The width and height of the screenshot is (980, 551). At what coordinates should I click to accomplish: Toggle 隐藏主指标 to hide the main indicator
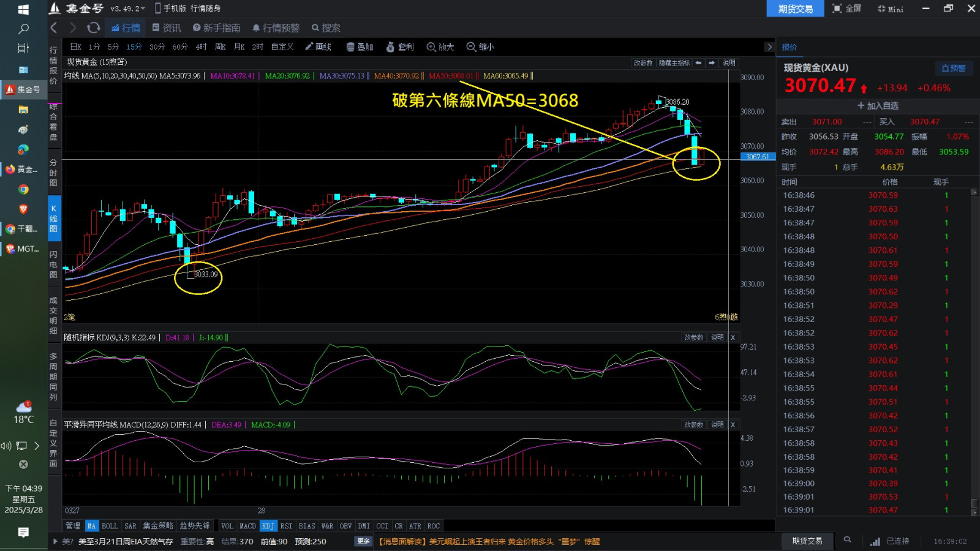click(674, 63)
